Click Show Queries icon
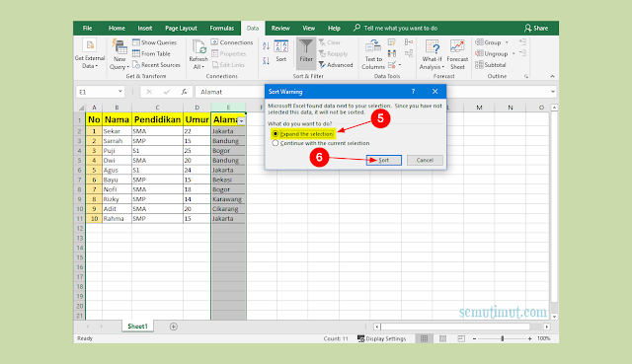632x364 pixels. 136,42
